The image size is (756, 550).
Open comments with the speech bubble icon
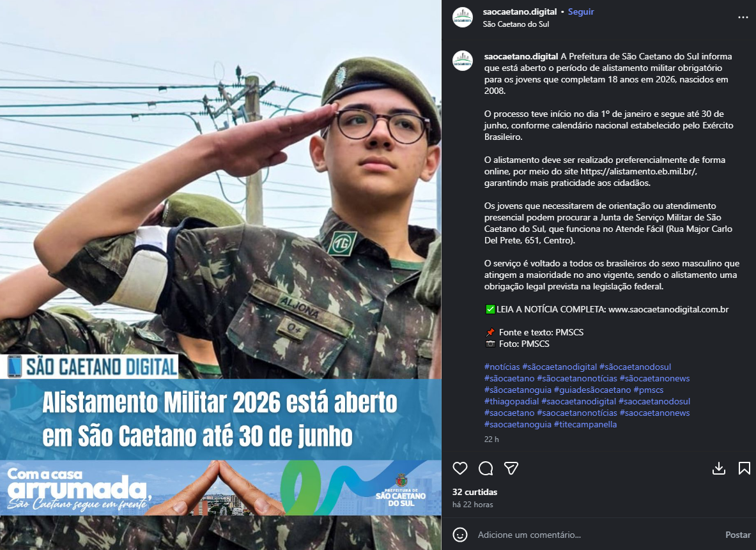486,468
